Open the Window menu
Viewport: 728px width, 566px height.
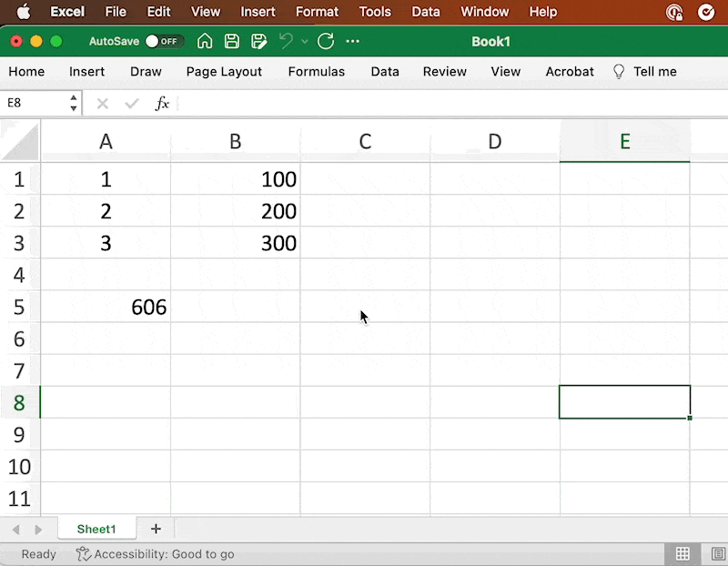485,12
